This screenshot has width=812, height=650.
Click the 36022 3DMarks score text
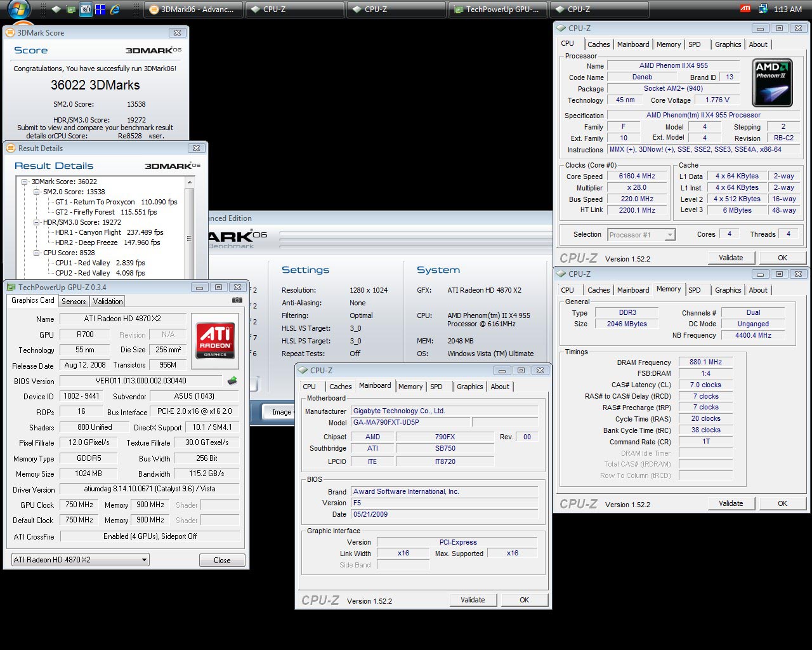pyautogui.click(x=95, y=85)
